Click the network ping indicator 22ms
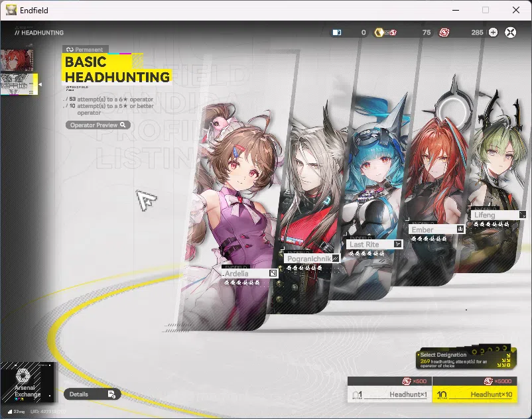 pyautogui.click(x=17, y=412)
